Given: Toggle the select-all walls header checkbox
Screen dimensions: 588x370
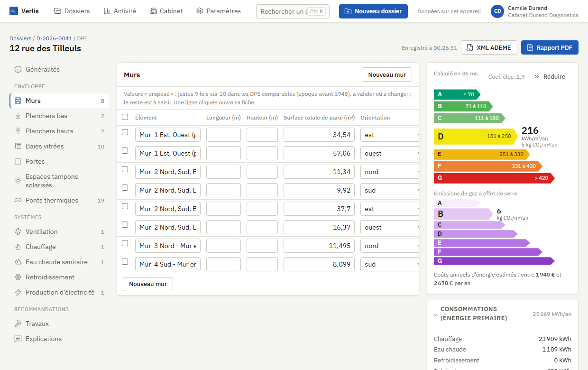Looking at the screenshot, I should pyautogui.click(x=125, y=117).
